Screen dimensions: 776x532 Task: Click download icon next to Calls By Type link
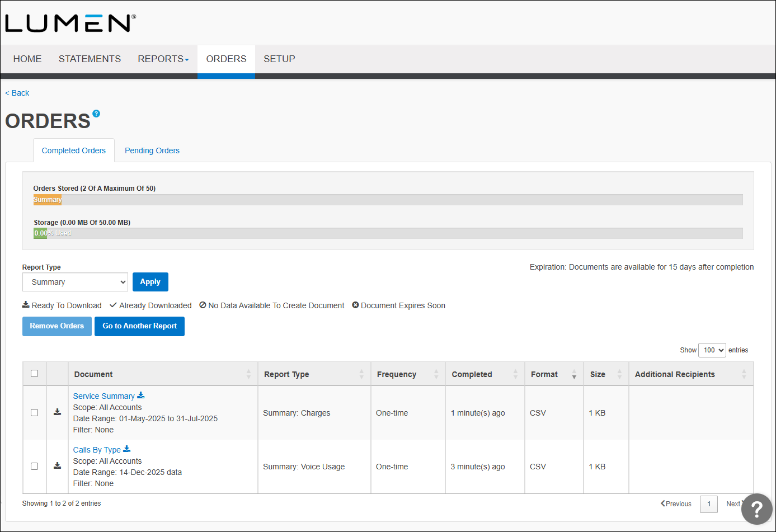127,449
